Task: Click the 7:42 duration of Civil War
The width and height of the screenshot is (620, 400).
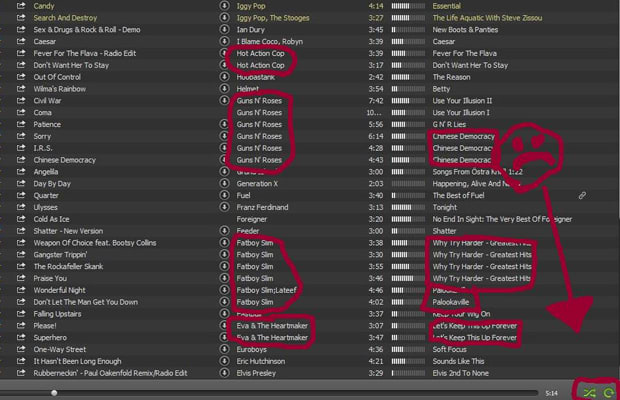Action: pos(376,101)
